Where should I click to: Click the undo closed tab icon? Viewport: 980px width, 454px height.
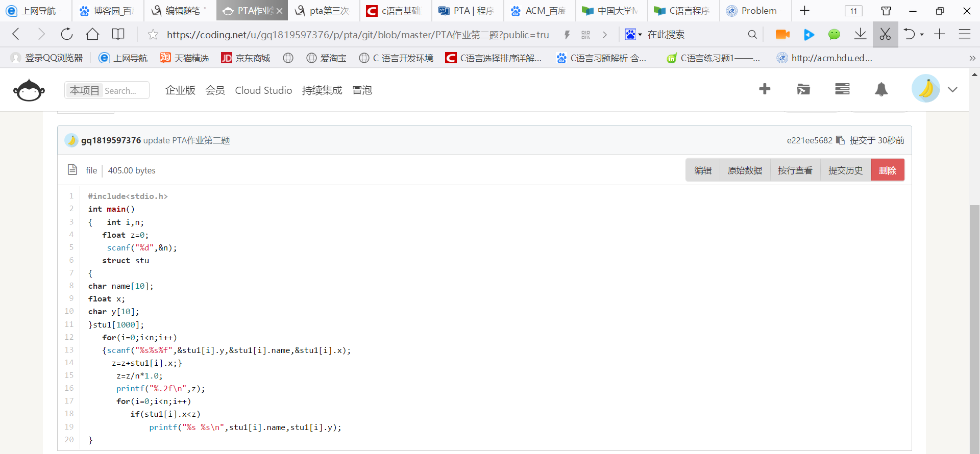click(x=910, y=34)
